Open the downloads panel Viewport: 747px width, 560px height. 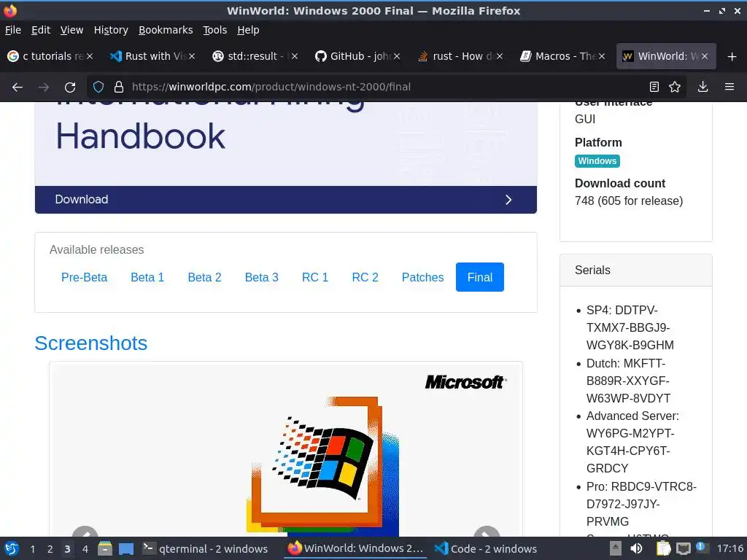tap(703, 87)
